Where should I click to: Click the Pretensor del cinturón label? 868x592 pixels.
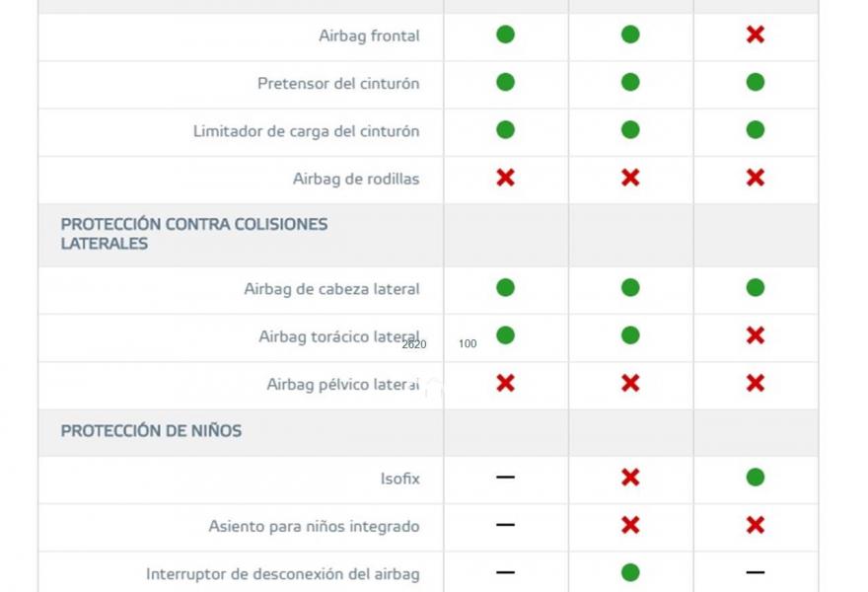[337, 84]
